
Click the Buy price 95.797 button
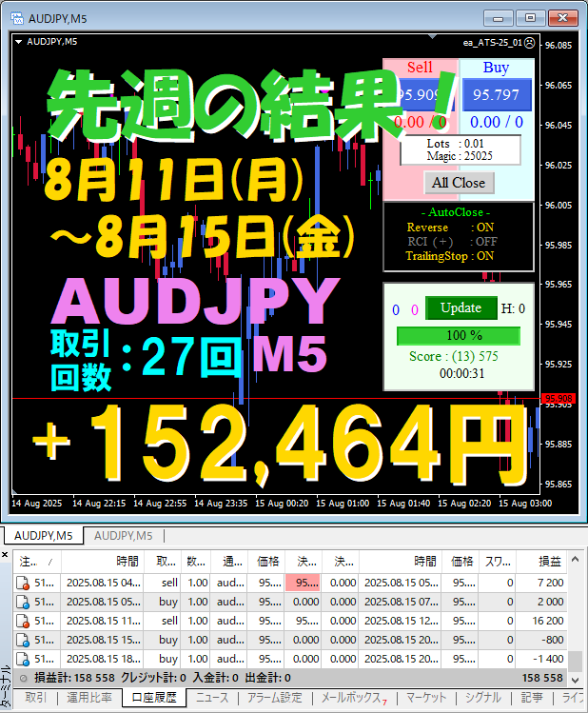pos(497,94)
